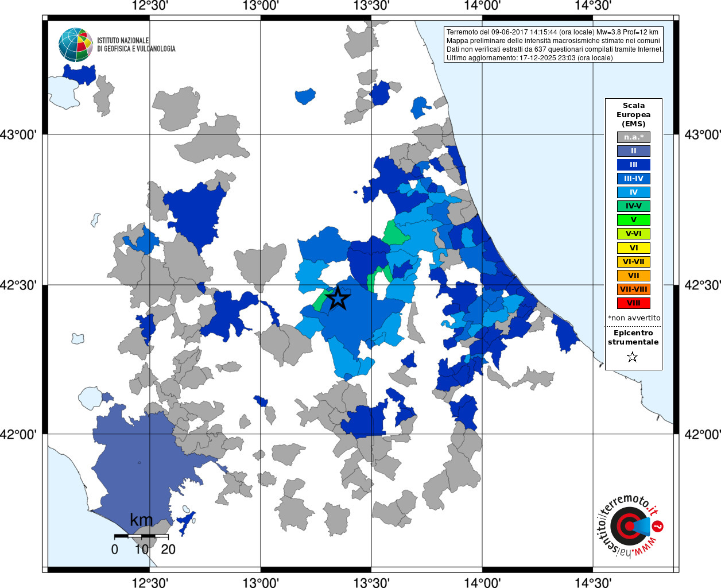The width and height of the screenshot is (721, 588).
Task: Click the bottom 14°30' longitude label
Action: [593, 582]
